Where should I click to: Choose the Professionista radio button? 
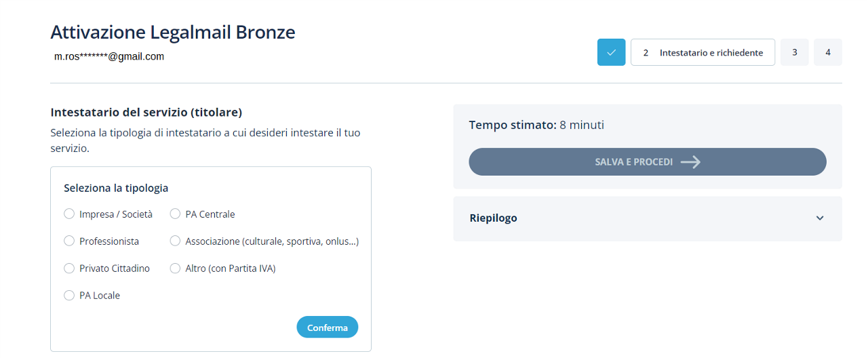69,241
